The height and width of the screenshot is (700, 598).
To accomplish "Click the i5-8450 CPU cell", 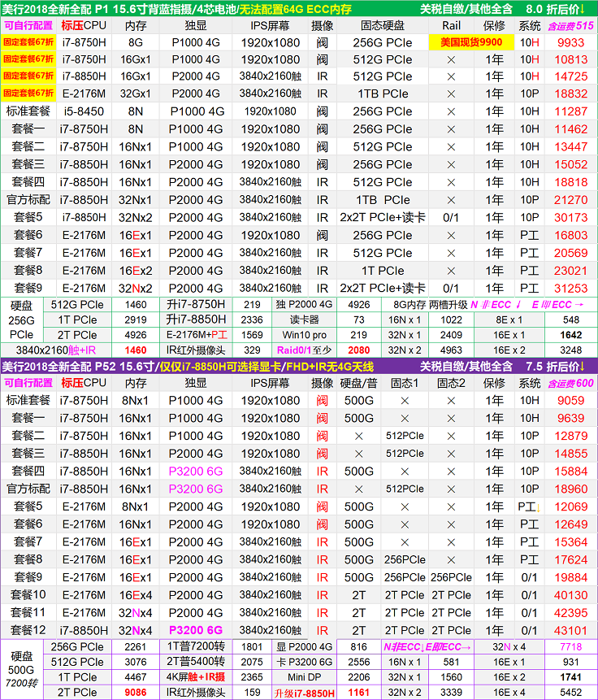I will [83, 111].
